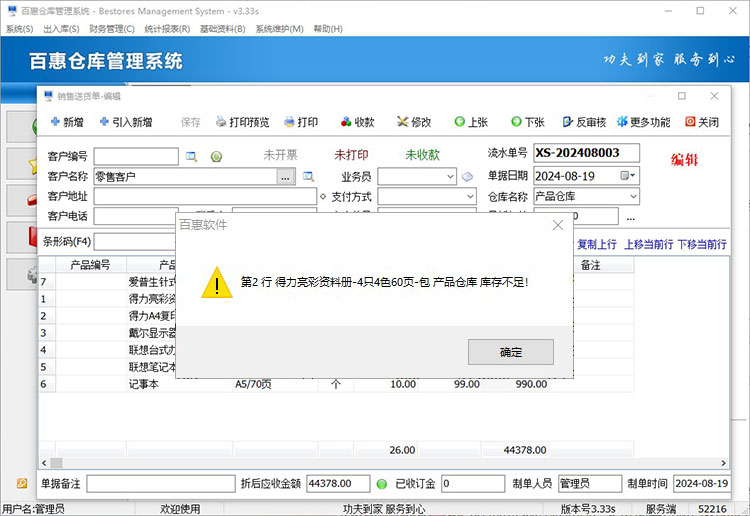Viewport: 750px width, 516px height.
Task: Click the 客户地址 input field
Action: click(x=205, y=197)
